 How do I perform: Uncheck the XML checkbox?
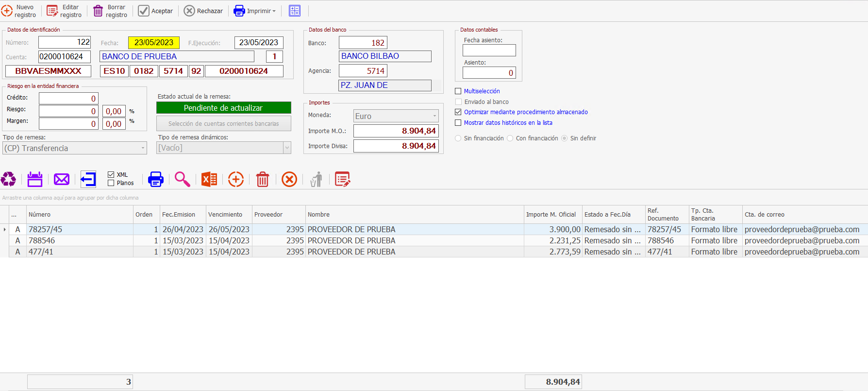click(x=111, y=175)
